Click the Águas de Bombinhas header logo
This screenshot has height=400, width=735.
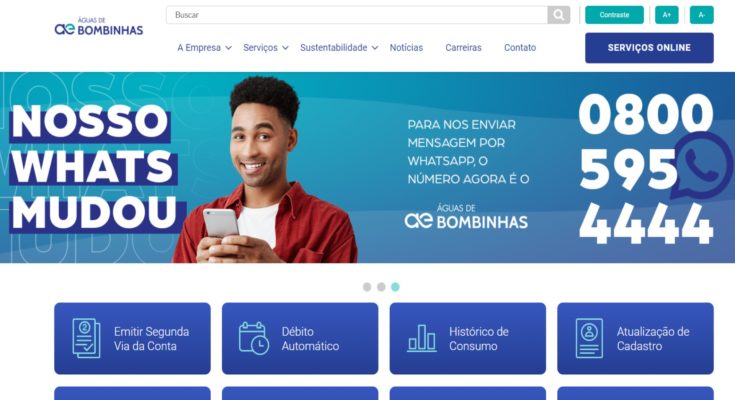click(99, 27)
